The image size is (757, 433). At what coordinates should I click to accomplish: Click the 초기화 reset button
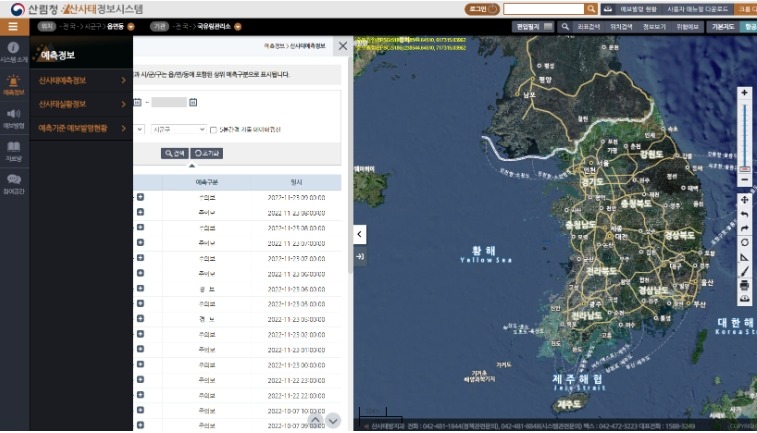(208, 153)
